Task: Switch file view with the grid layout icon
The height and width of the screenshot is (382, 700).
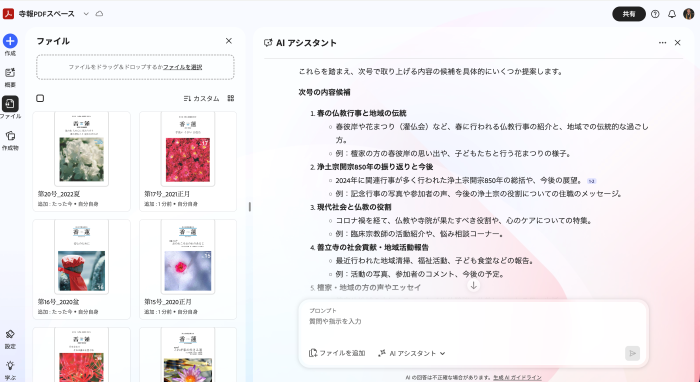Action: (231, 98)
